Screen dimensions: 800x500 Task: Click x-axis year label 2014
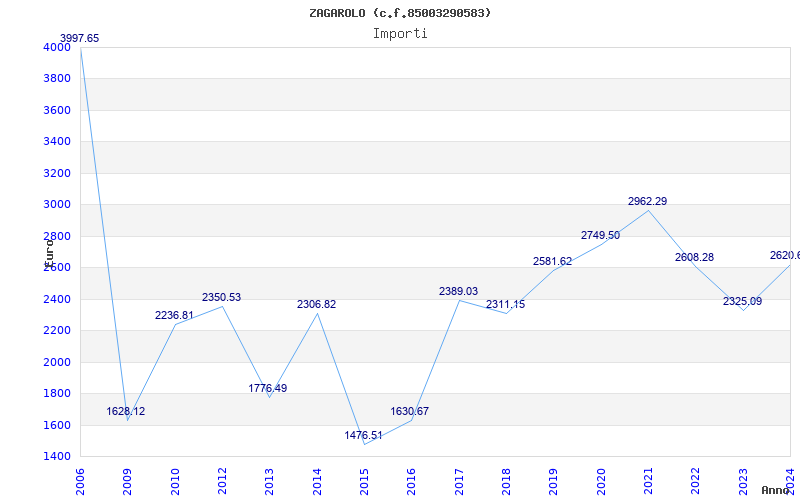click(317, 481)
